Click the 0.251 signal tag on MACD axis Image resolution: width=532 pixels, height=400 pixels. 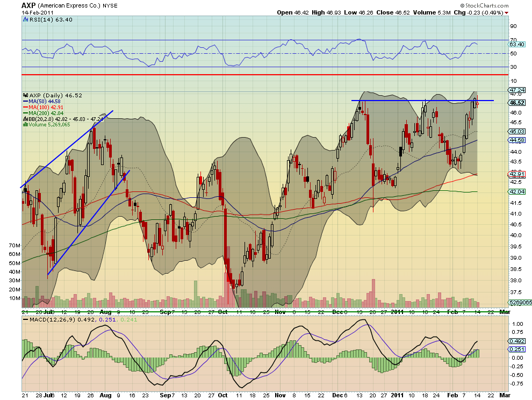517,349
